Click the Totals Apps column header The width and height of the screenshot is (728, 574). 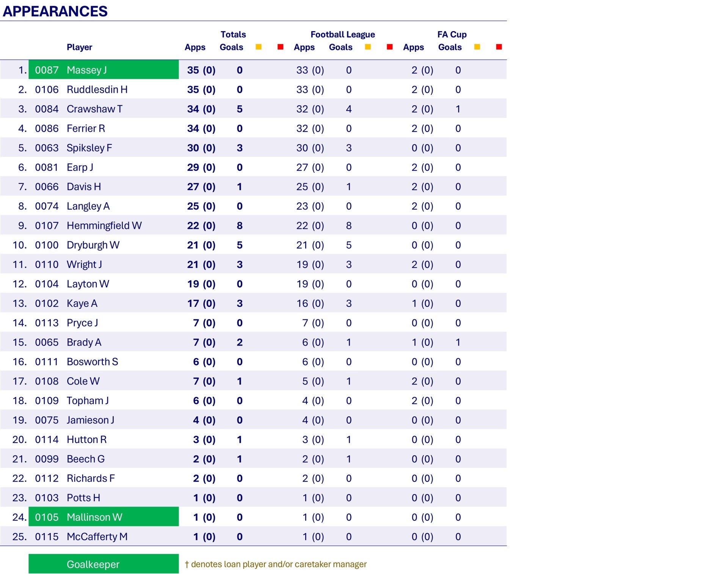click(195, 47)
